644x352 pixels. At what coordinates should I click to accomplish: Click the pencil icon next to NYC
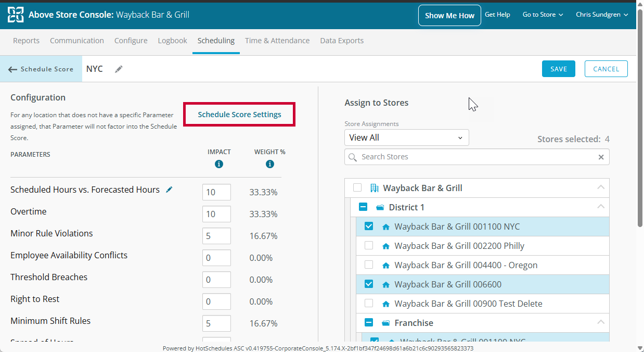pyautogui.click(x=119, y=69)
